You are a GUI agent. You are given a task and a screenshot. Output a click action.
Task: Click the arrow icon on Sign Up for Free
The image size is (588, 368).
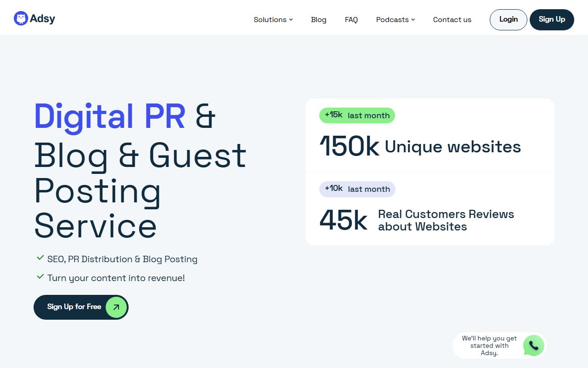[116, 307]
